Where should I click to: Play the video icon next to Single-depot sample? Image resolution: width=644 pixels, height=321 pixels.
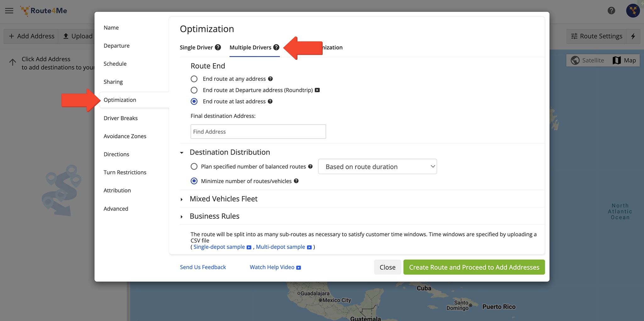pos(249,247)
